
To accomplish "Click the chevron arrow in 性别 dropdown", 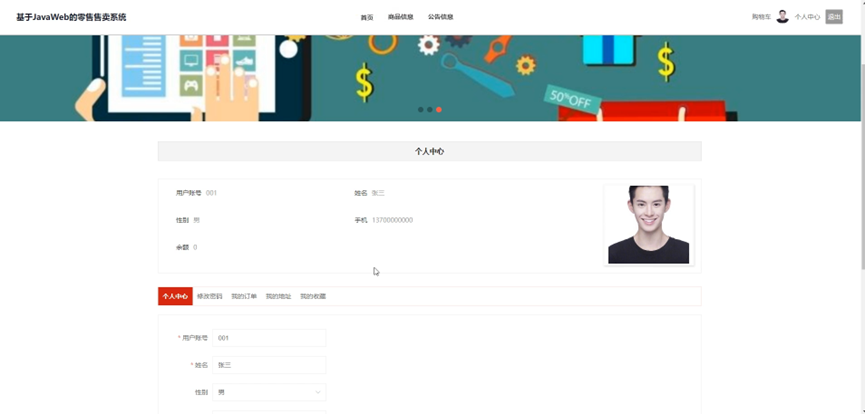I will (318, 392).
